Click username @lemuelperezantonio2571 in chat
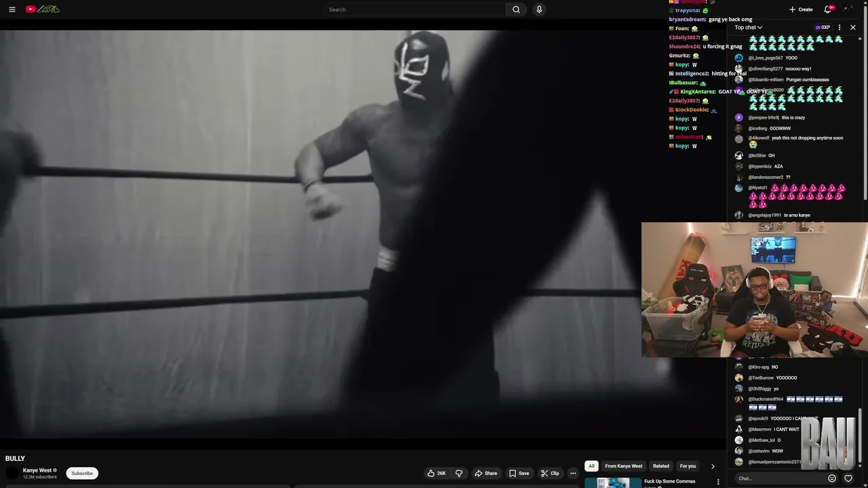The image size is (868, 488). (x=774, y=462)
